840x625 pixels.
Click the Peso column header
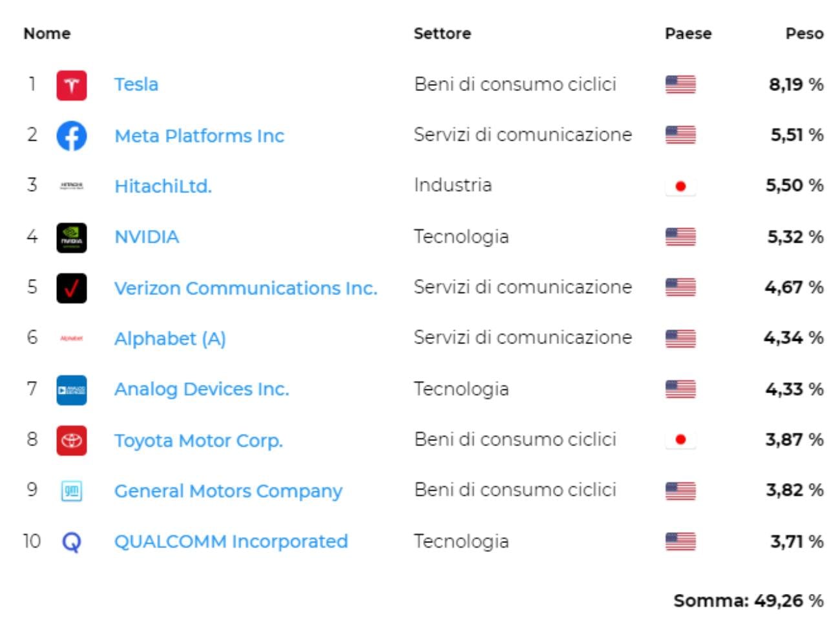click(x=804, y=34)
